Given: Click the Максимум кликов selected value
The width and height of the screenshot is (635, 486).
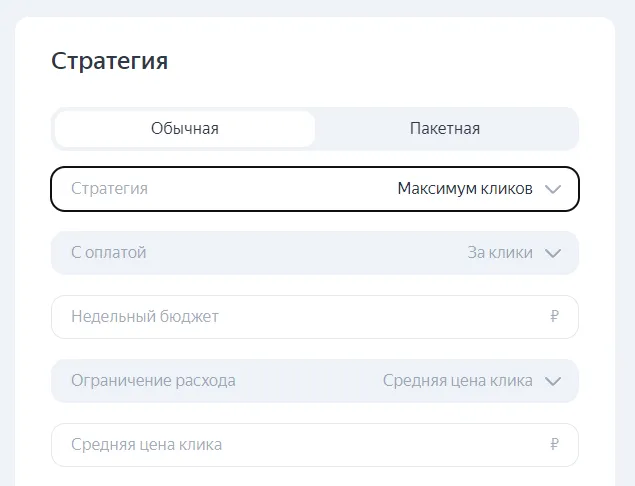Looking at the screenshot, I should tap(465, 189).
